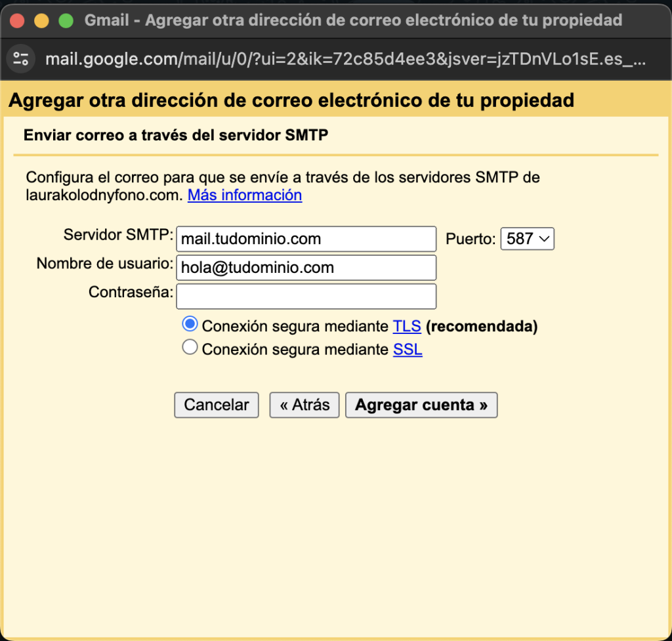The height and width of the screenshot is (641, 672).
Task: Maximize the window with the green button
Action: (x=66, y=21)
